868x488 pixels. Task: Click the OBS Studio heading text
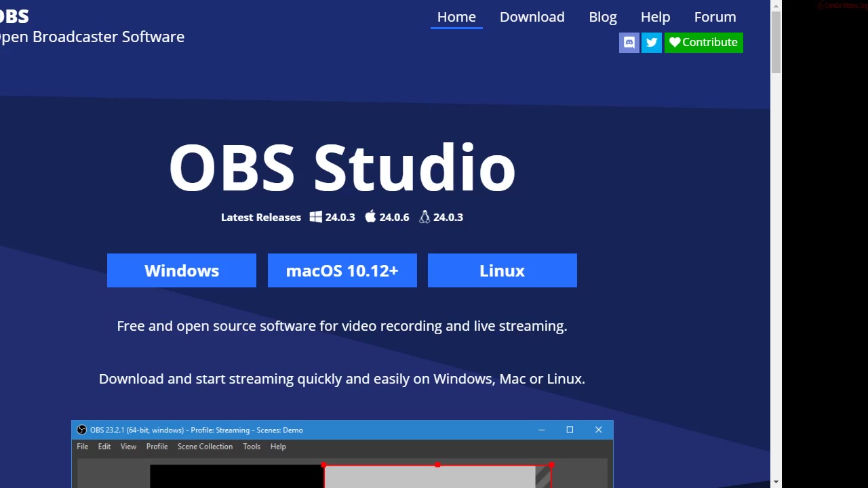(342, 167)
